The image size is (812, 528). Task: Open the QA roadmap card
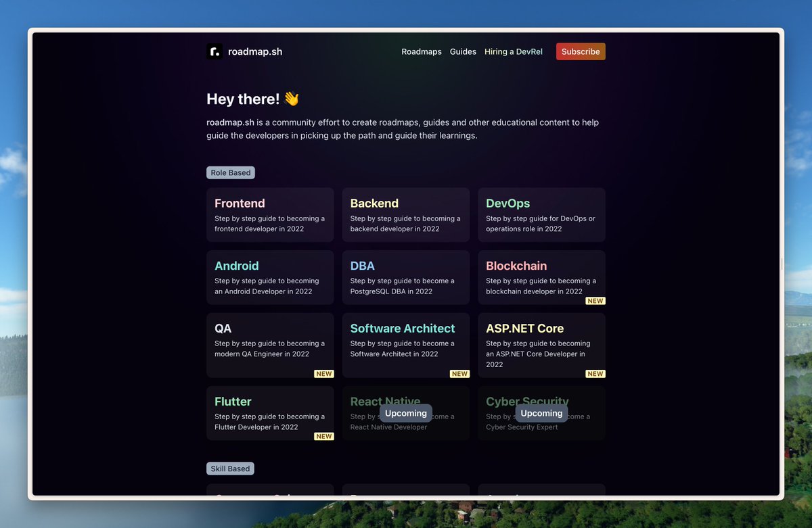coord(270,345)
